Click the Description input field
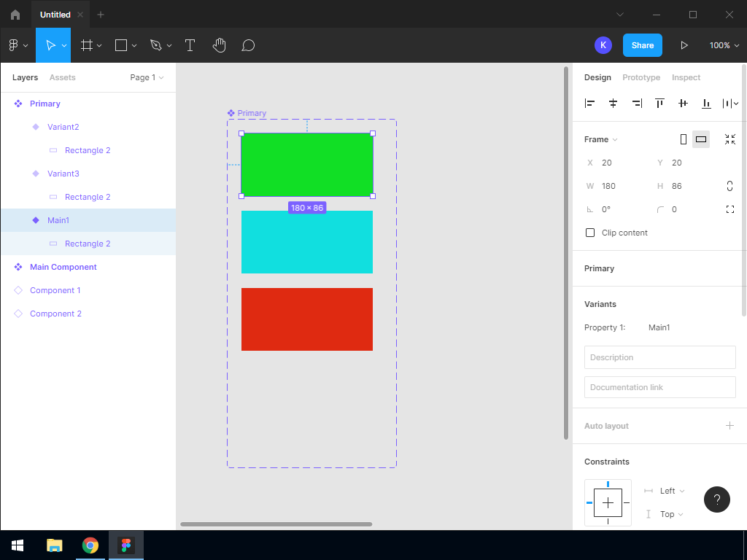Screen dimensions: 747x560 pyautogui.click(x=659, y=357)
